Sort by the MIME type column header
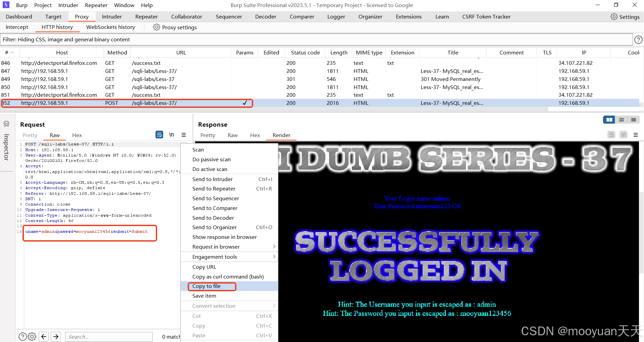The image size is (644, 342). click(369, 52)
